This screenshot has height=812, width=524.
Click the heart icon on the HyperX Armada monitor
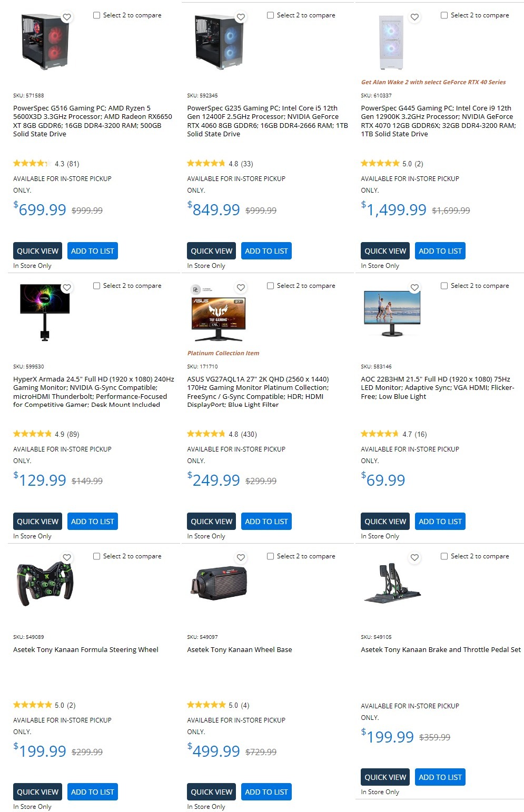click(x=67, y=287)
